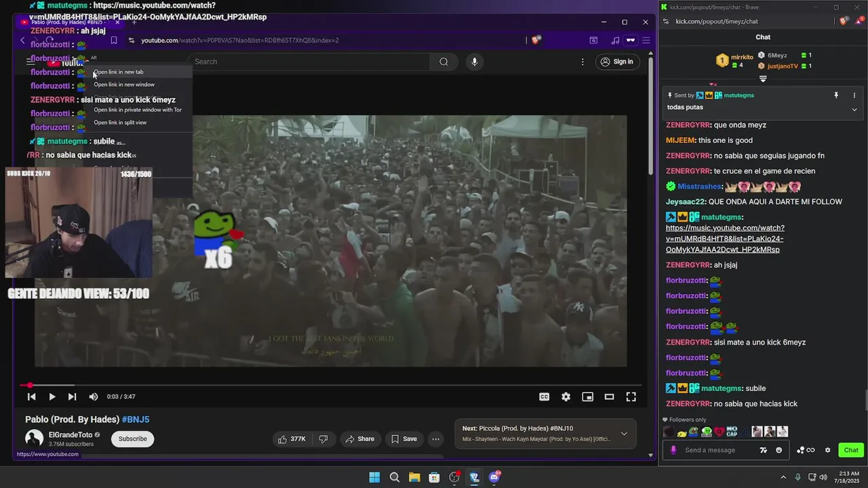Open the #BNJ5 hashtag link
This screenshot has width=868, height=488.
coord(136,420)
